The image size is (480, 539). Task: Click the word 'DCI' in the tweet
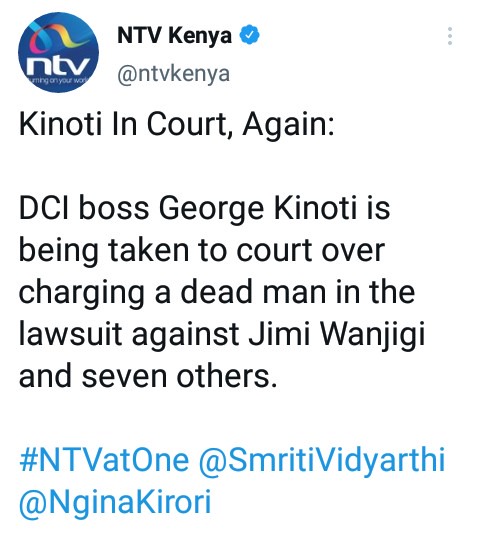pyautogui.click(x=44, y=208)
